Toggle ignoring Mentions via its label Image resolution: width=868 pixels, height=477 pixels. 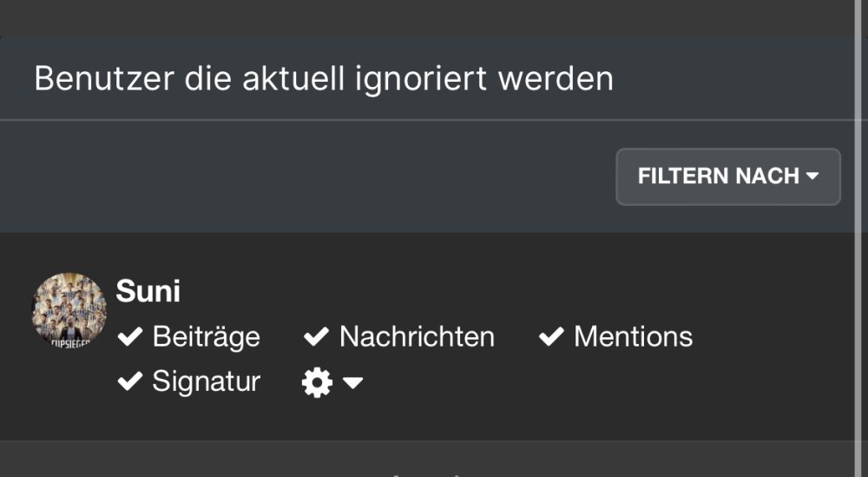[x=633, y=337]
